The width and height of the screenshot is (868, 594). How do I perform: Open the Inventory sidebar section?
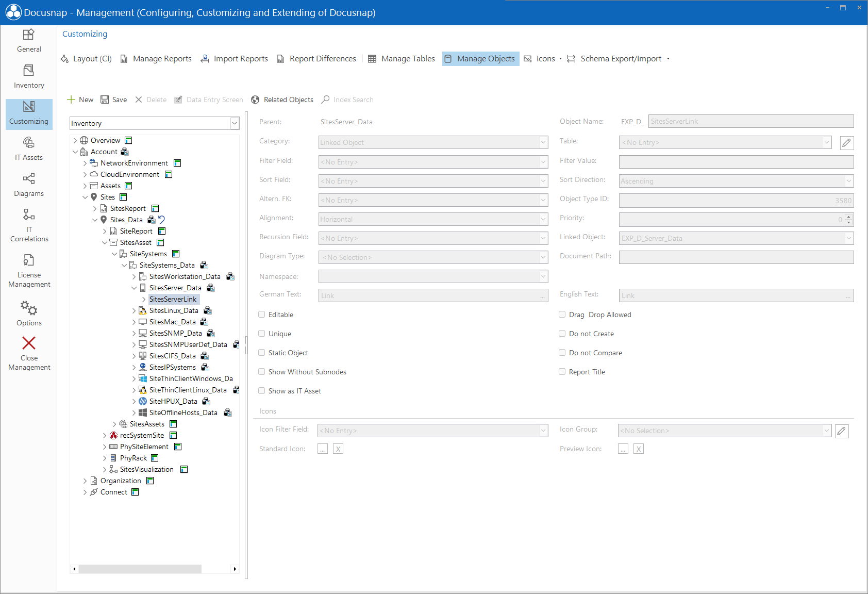point(29,77)
